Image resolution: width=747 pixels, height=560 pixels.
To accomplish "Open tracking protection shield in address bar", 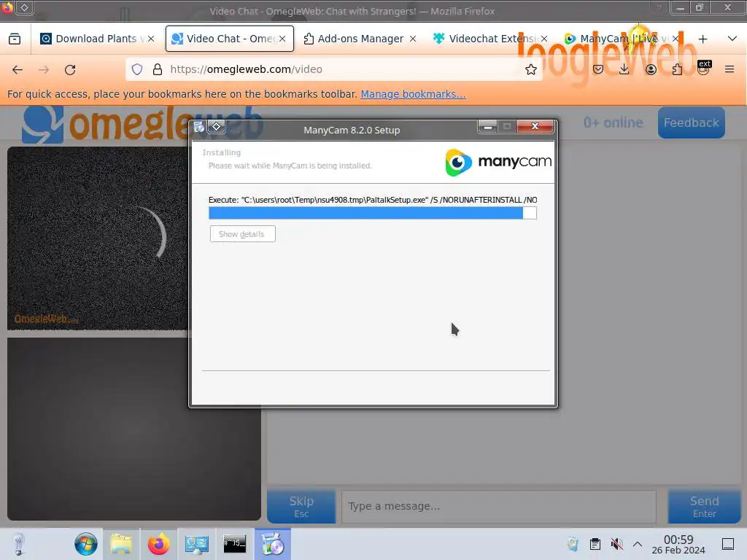I will tap(137, 69).
